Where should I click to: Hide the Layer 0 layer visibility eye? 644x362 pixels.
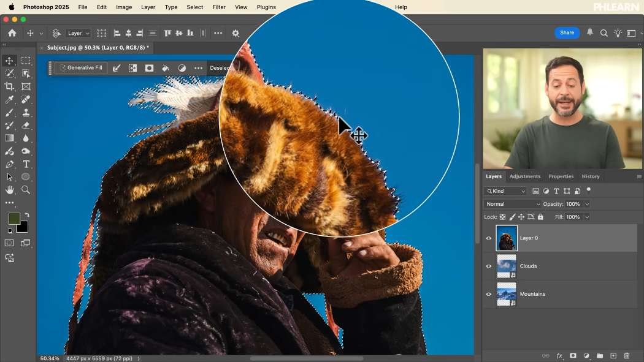click(x=489, y=238)
